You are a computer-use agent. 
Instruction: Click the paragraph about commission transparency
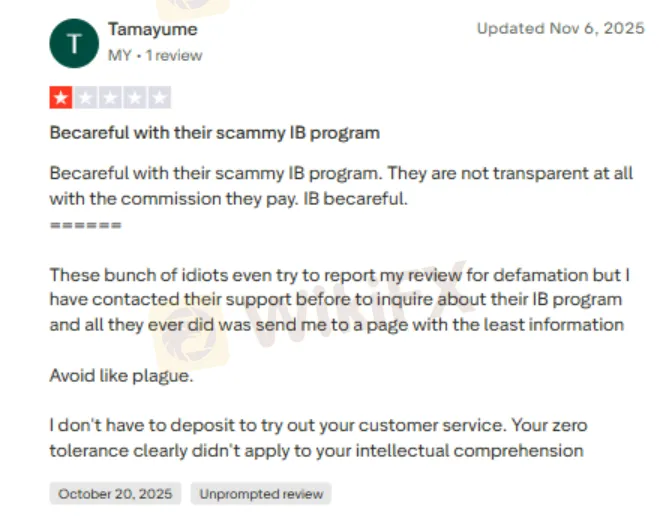(x=340, y=185)
